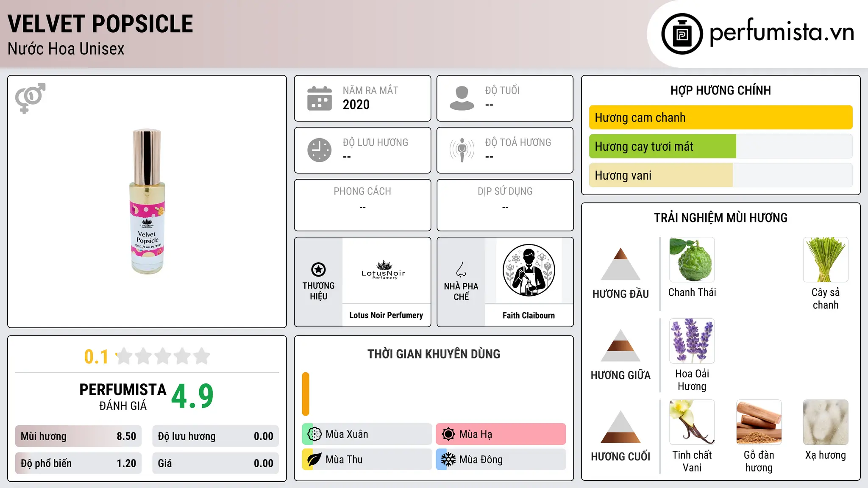
Task: Click the Hương cam chanh accord bar
Action: (x=721, y=117)
